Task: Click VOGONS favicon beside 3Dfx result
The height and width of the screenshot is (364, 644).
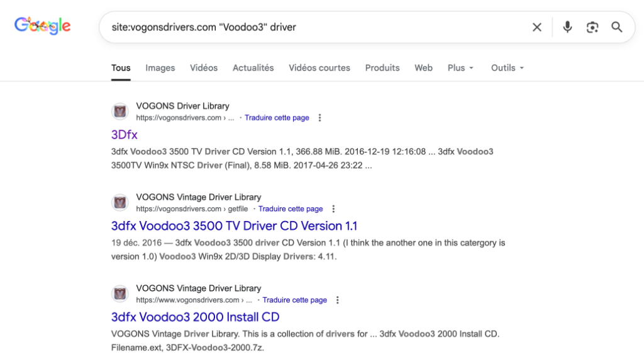Action: [x=120, y=111]
